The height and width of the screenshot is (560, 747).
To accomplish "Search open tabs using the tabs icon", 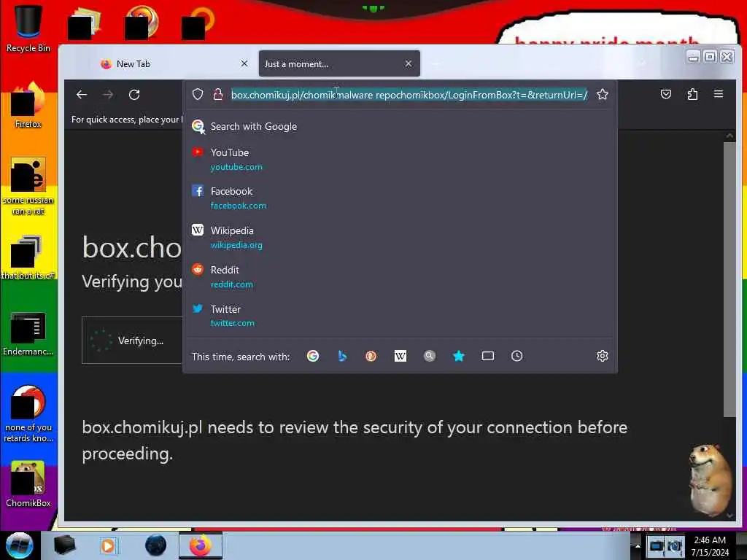I will coord(488,356).
